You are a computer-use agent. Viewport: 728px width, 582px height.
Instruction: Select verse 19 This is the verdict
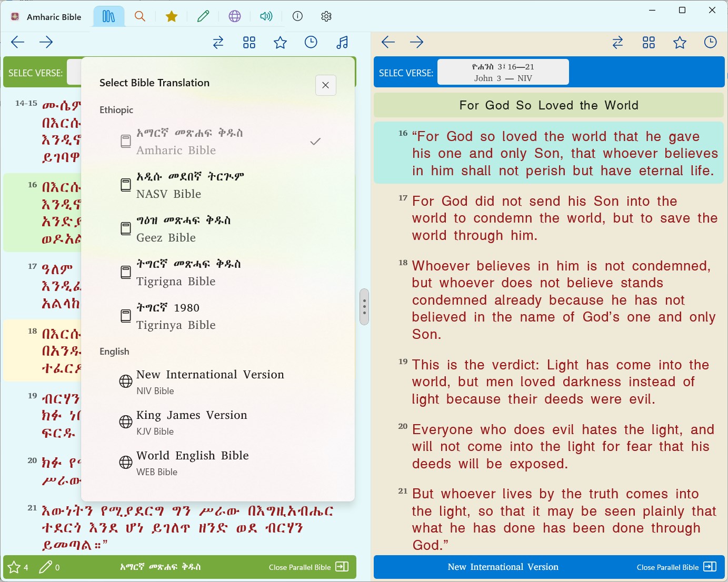click(549, 382)
